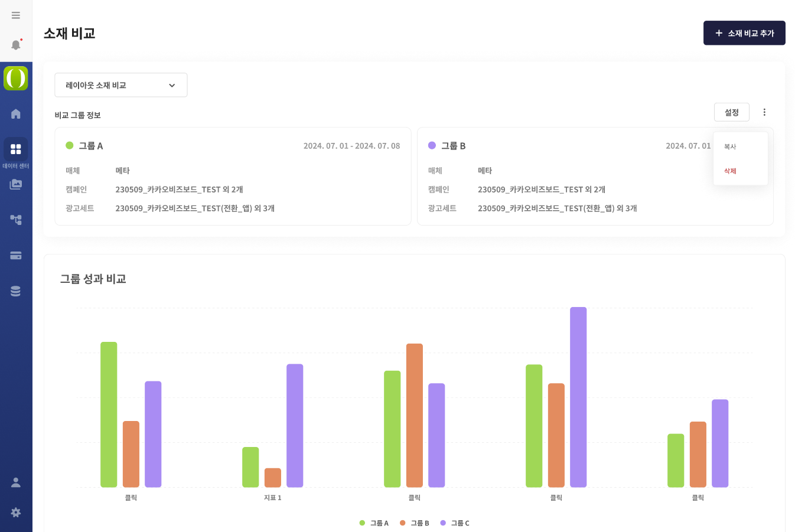This screenshot has height=532, width=795.
Task: Open the credit card sidebar icon
Action: pos(16,256)
